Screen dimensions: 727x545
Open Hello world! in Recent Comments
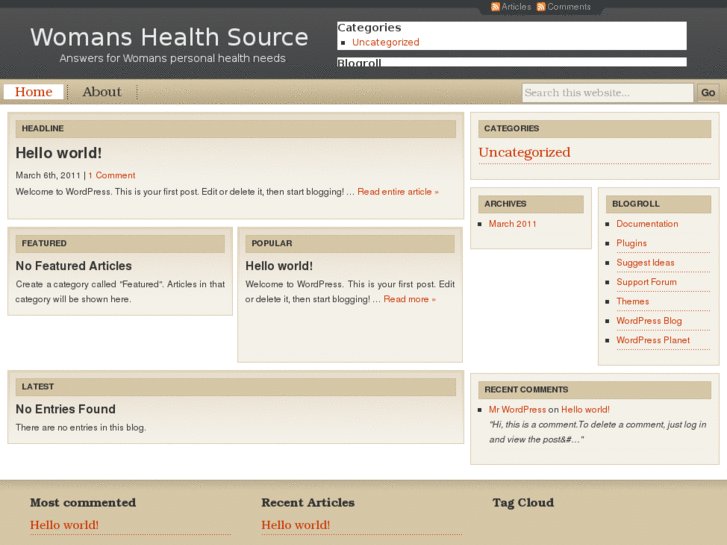coord(585,410)
